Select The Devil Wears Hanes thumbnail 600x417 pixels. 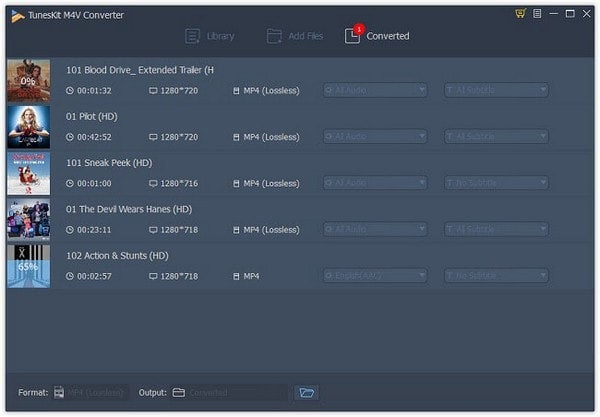pyautogui.click(x=29, y=220)
